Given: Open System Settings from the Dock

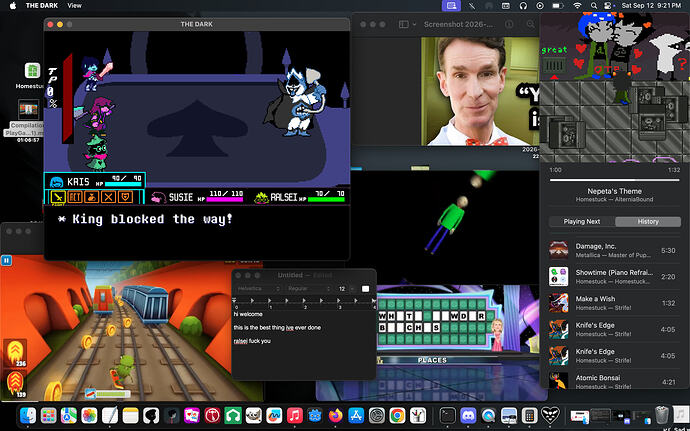Looking at the screenshot, I should 377,415.
